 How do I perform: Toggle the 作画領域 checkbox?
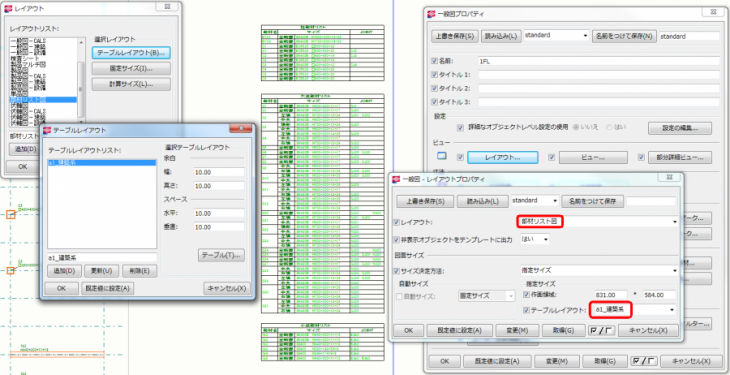[x=526, y=294]
